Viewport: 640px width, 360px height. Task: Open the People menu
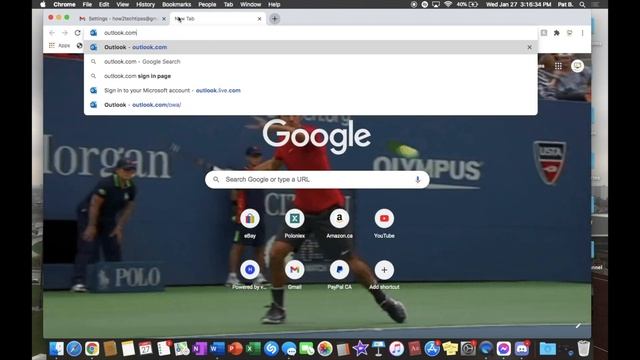(x=207, y=4)
